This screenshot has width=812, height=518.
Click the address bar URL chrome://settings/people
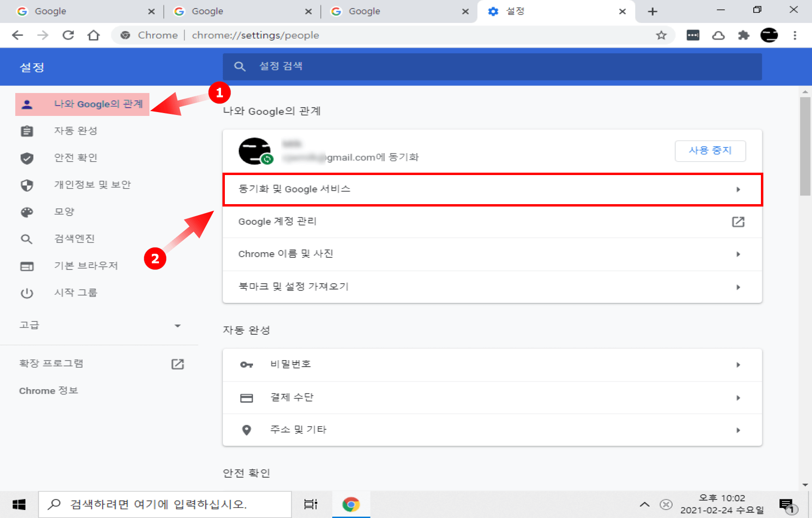click(255, 35)
